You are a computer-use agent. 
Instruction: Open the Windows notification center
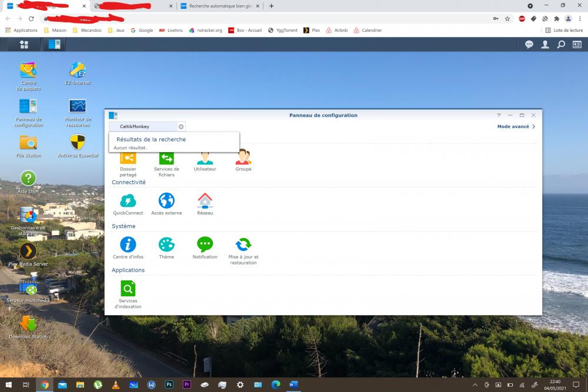point(576,384)
